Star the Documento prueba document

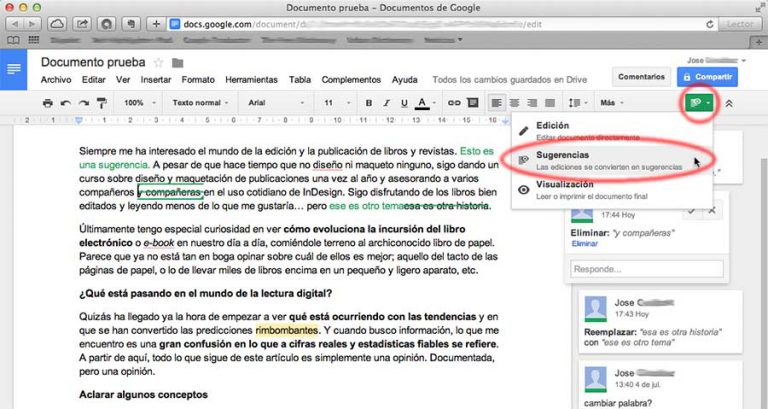point(158,63)
